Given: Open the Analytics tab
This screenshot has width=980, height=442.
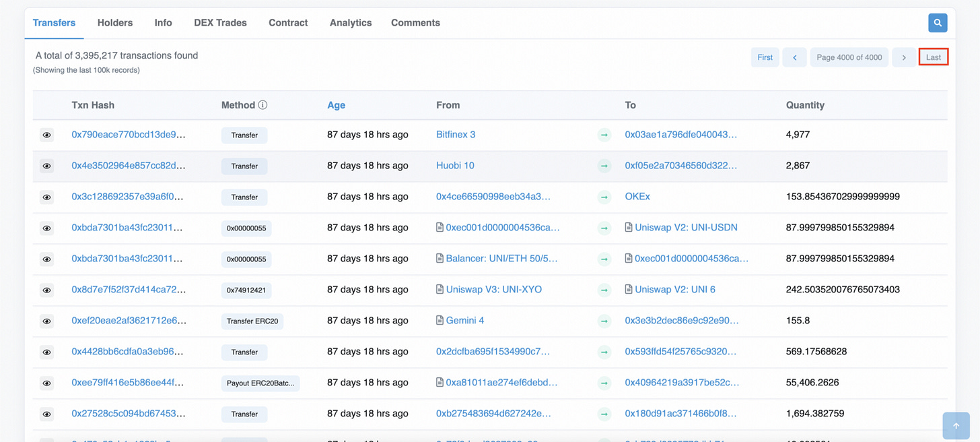Looking at the screenshot, I should point(351,23).
